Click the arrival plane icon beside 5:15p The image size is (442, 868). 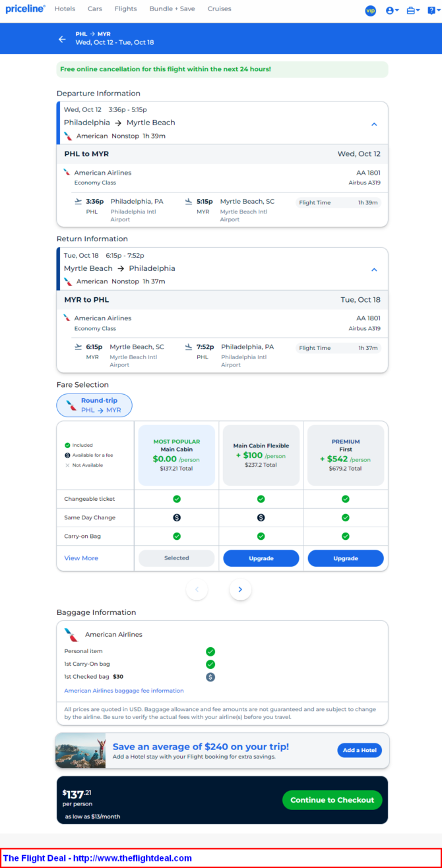[189, 202]
